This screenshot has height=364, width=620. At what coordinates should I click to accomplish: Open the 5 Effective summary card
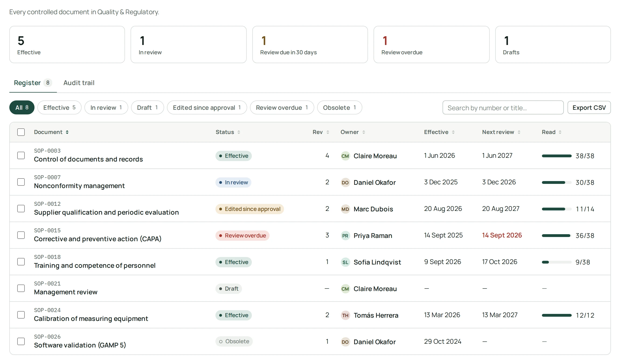click(x=67, y=45)
